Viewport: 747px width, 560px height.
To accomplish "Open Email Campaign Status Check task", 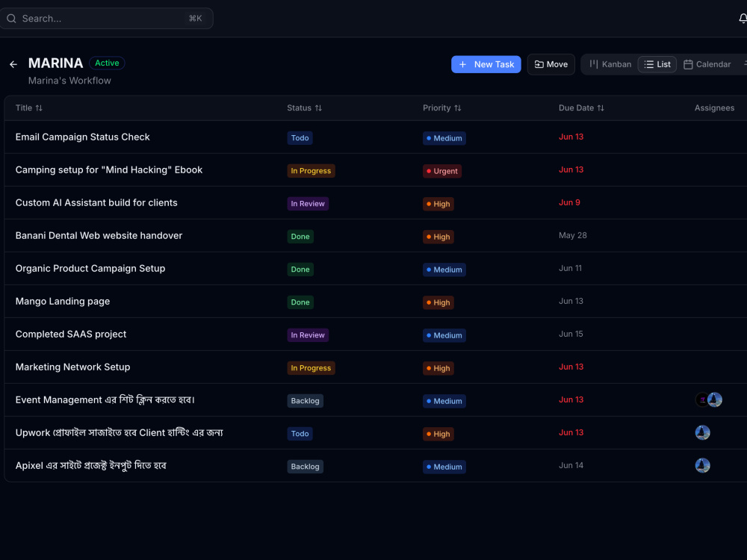I will 82,137.
